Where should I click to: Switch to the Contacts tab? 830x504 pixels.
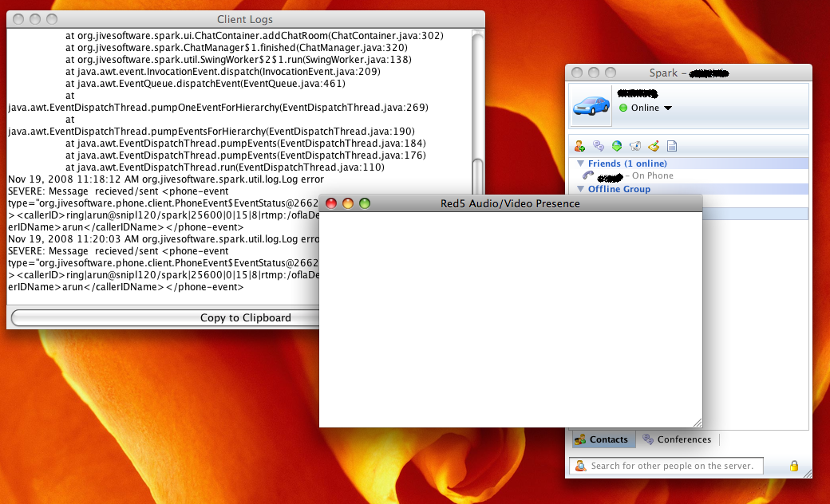603,439
